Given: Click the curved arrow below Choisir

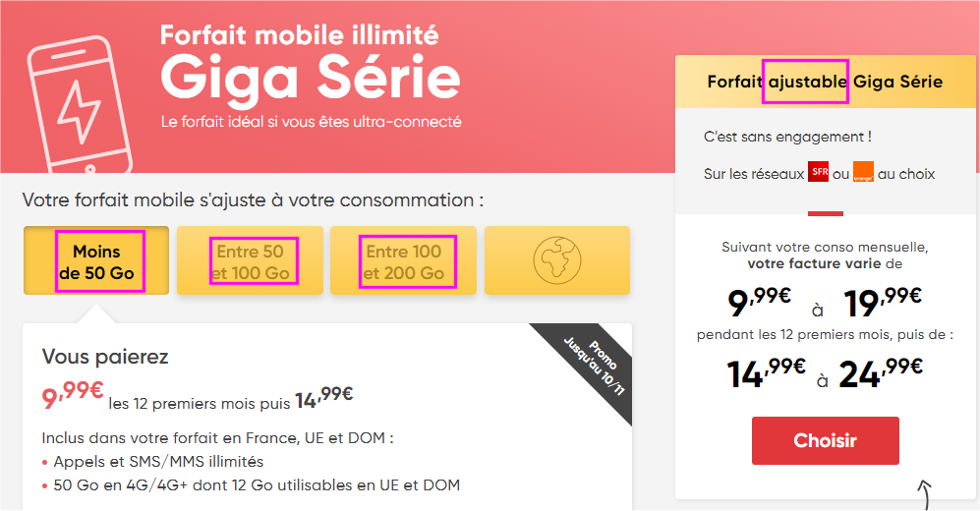Looking at the screenshot, I should click(x=924, y=492).
